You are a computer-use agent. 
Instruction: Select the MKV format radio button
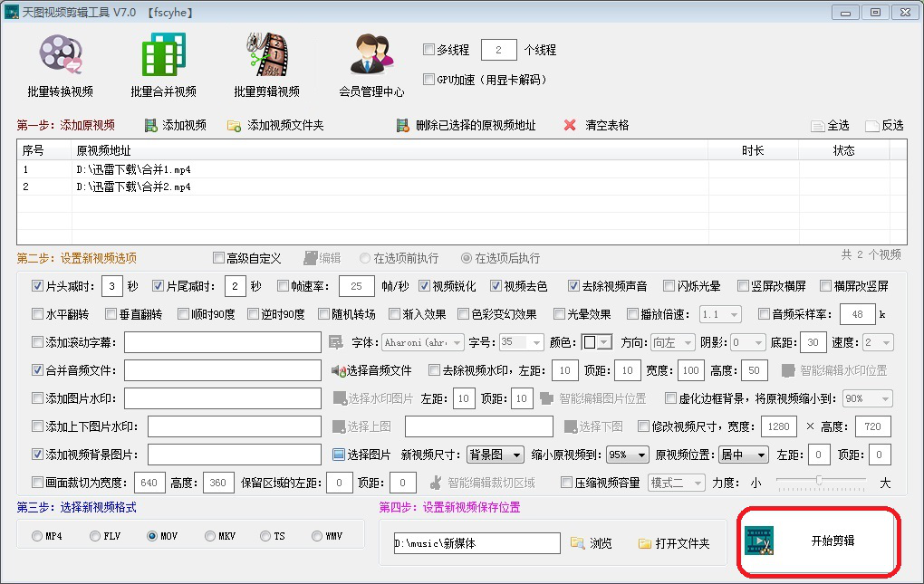(x=210, y=536)
